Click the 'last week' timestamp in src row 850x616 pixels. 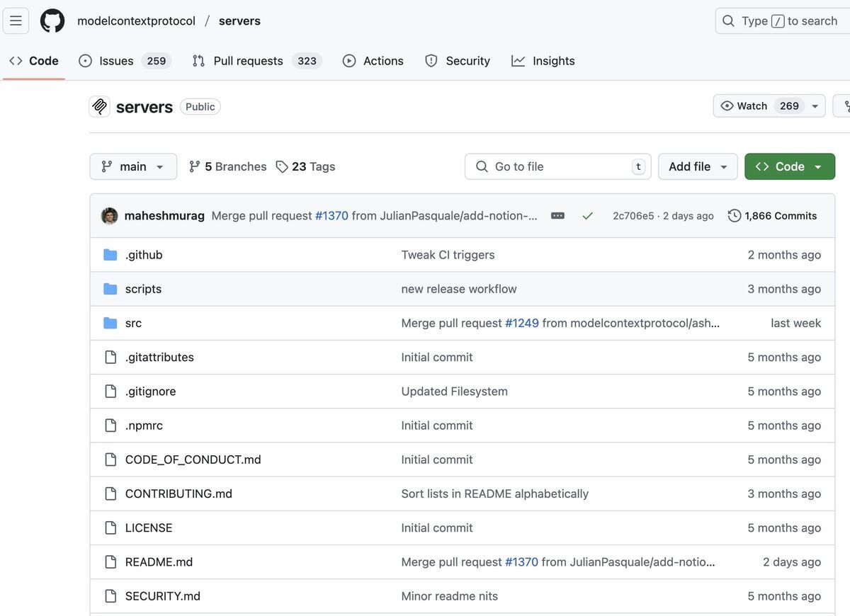796,323
